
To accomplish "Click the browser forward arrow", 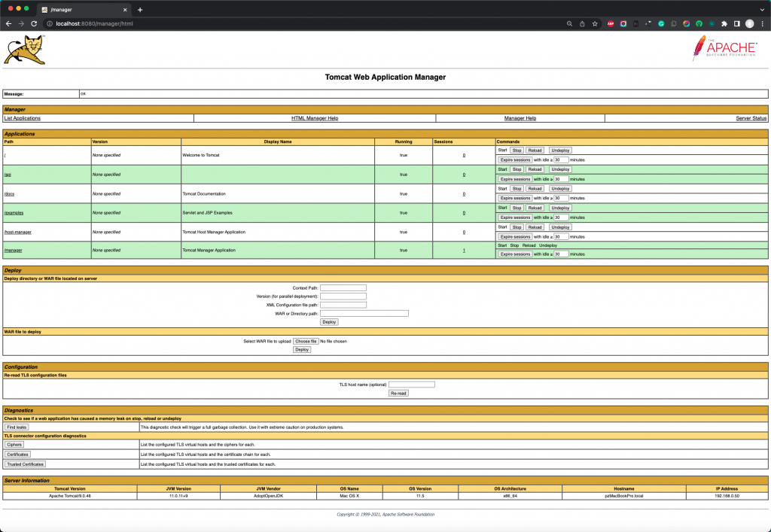I will pos(21,23).
